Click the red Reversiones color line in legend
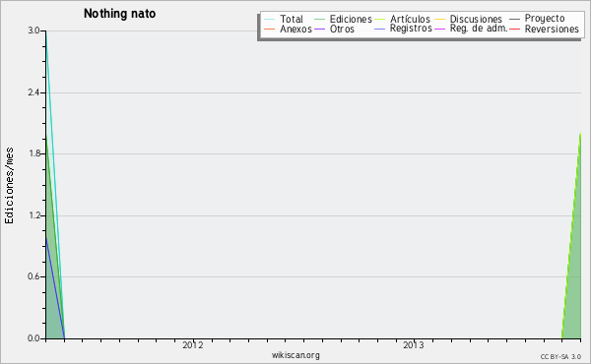Screen dimensions: 591x364 tap(514, 29)
